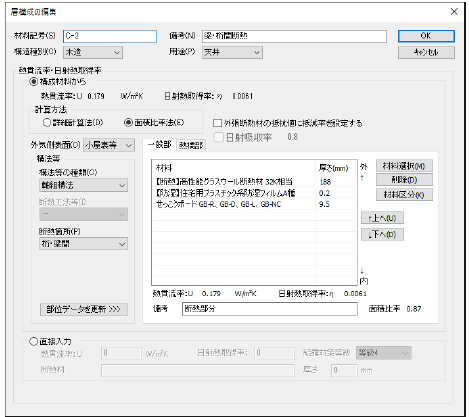Click the キャンセル button
Screen dimensions: 469x417
(426, 52)
